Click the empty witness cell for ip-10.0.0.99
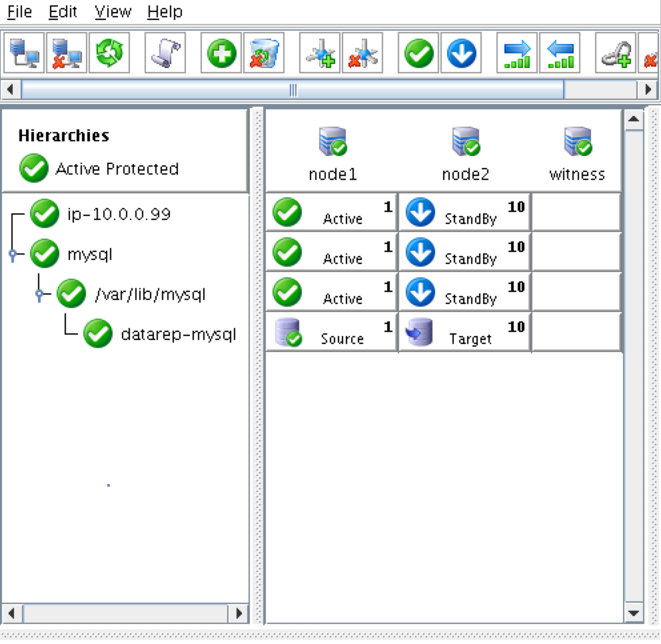Viewport: 661px width, 644px height. coord(576,212)
